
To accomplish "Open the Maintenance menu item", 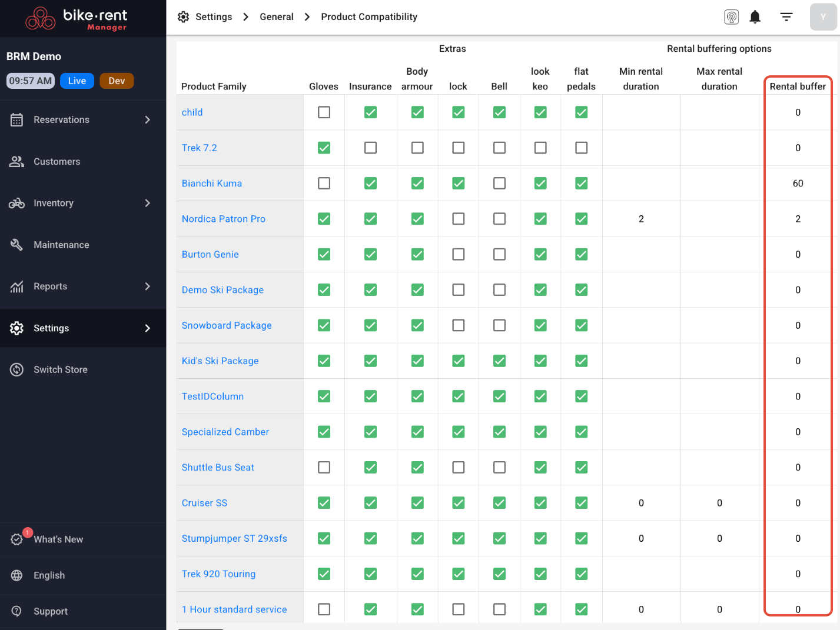I will (83, 245).
